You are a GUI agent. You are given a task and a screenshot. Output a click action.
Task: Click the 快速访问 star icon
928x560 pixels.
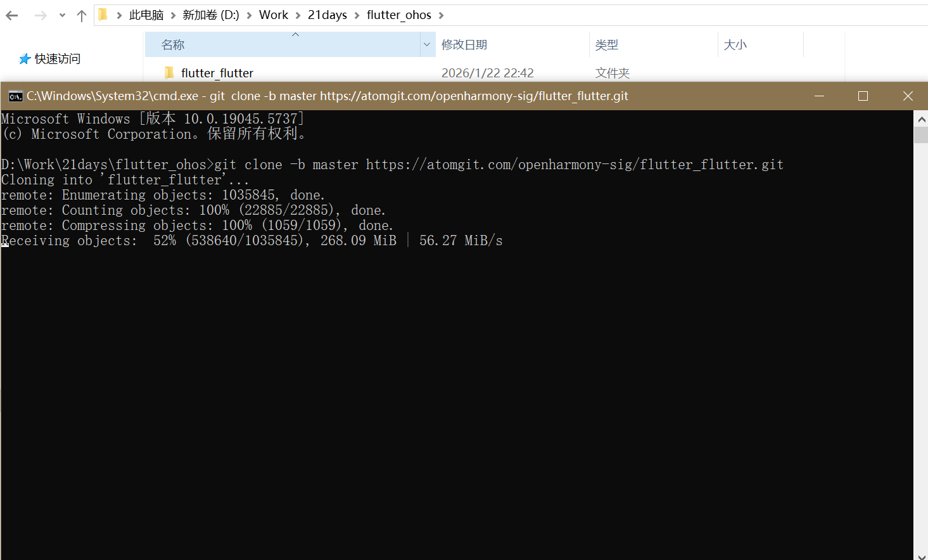(x=25, y=59)
